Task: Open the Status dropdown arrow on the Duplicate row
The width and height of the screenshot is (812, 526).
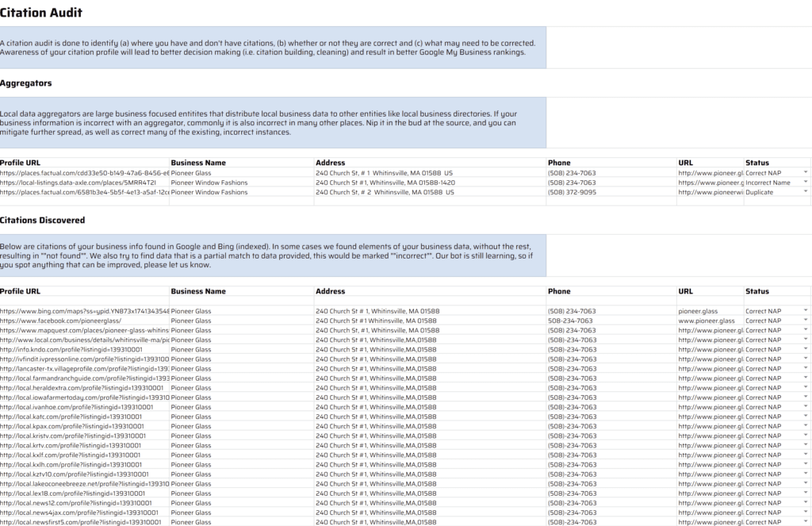Action: point(806,191)
